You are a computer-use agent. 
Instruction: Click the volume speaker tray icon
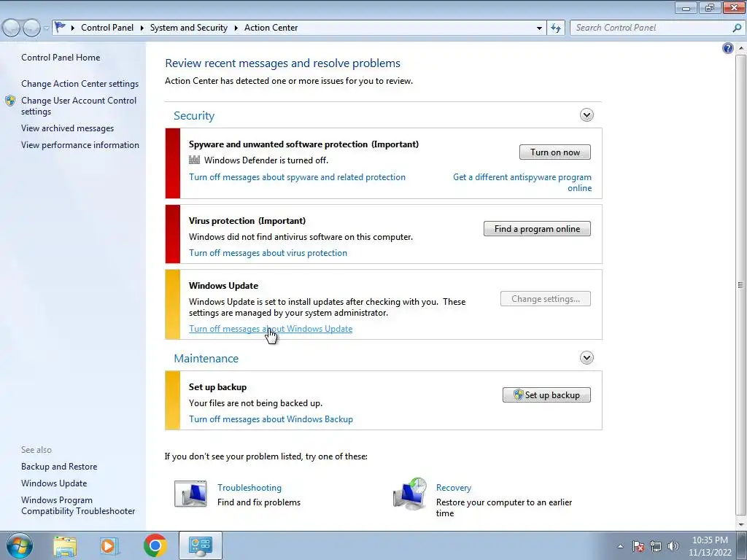(673, 546)
